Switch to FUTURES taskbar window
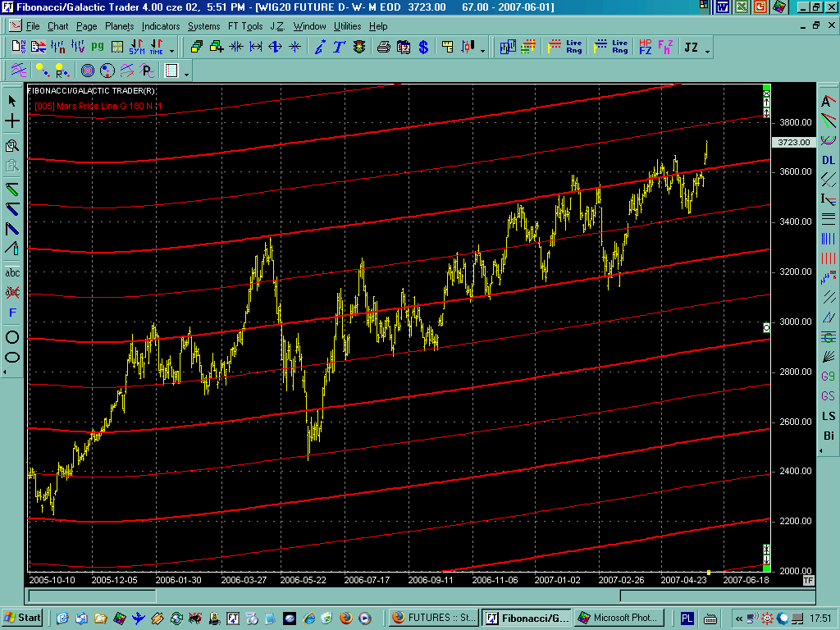Viewport: 840px width, 630px height. pos(433,618)
